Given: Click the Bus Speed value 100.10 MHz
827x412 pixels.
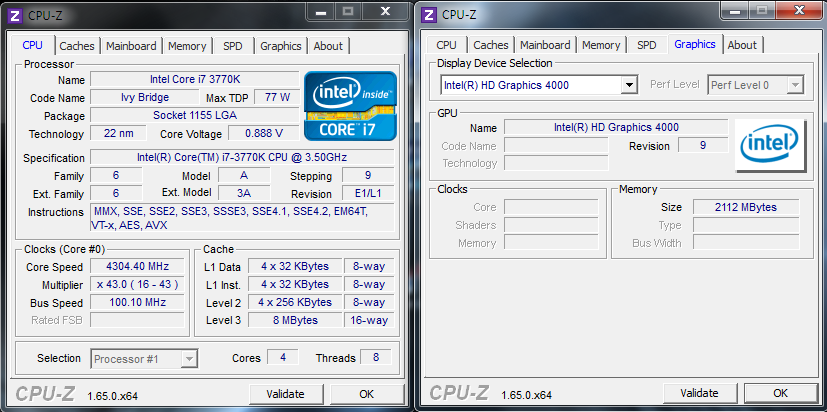Looking at the screenshot, I should point(137,302).
